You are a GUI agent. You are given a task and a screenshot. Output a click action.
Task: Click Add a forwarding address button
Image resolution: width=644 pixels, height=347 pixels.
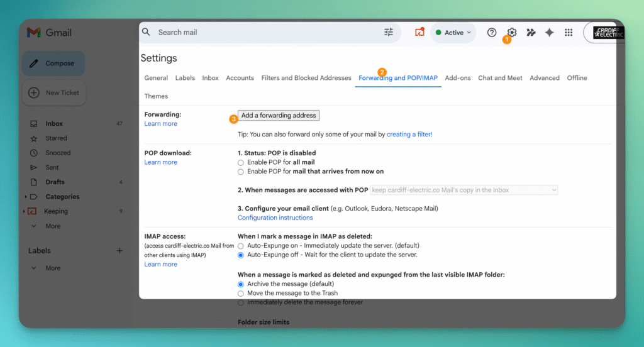coord(279,116)
